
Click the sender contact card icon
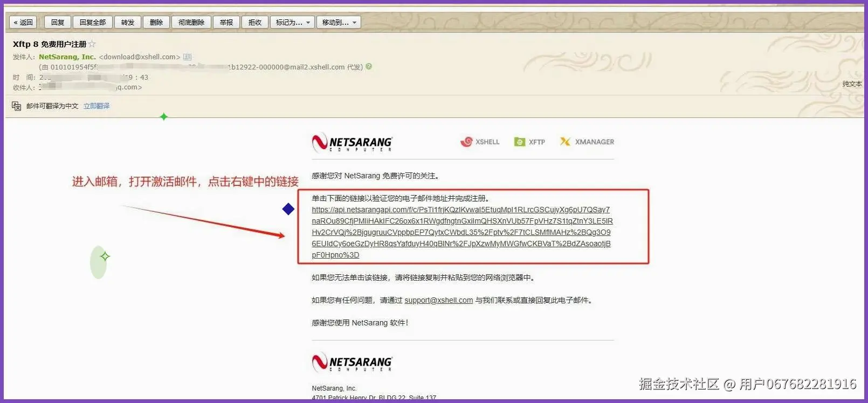pos(187,57)
